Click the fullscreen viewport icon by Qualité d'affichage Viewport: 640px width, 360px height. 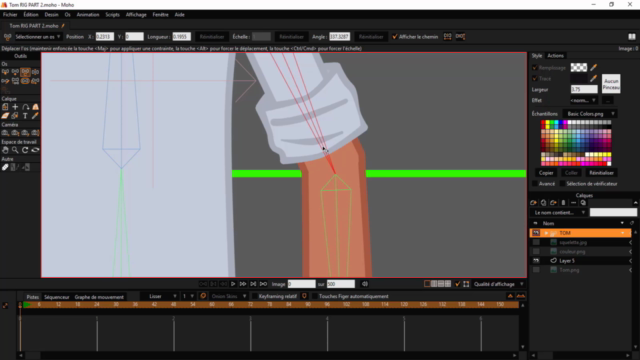(x=466, y=284)
